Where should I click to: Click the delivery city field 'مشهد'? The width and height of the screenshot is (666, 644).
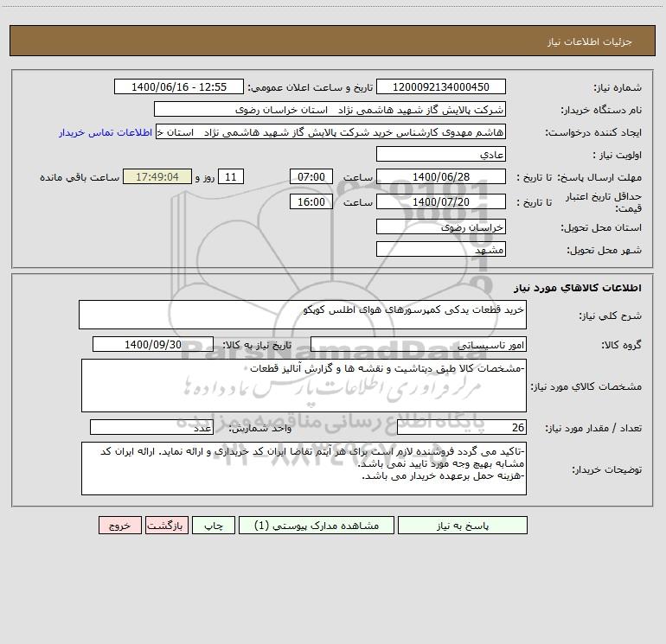click(441, 249)
